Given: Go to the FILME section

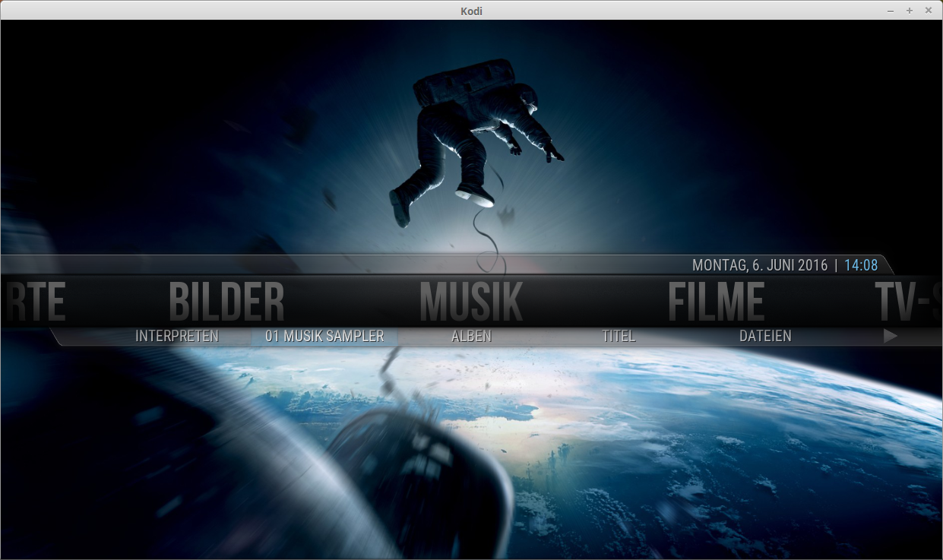Looking at the screenshot, I should point(716,302).
